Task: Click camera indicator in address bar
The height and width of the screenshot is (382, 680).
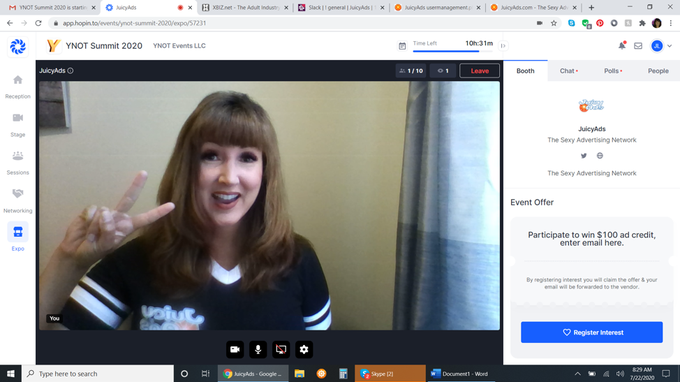Action: tap(539, 23)
